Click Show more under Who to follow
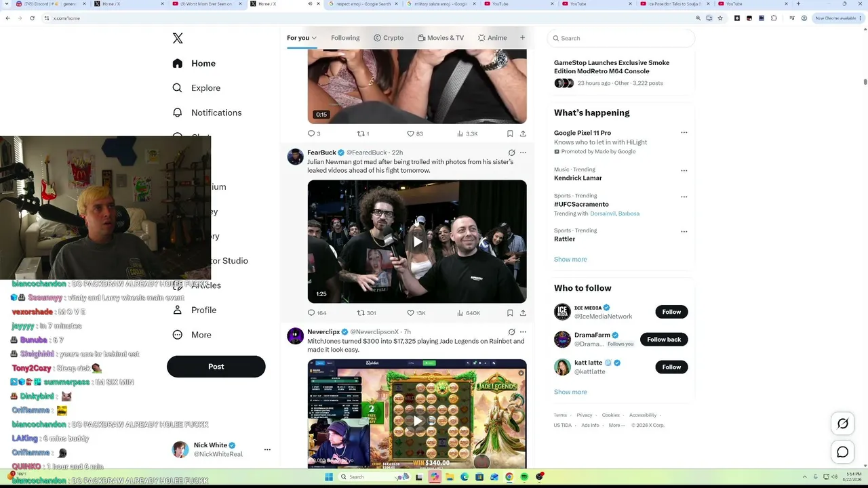This screenshot has width=868, height=488. [570, 392]
